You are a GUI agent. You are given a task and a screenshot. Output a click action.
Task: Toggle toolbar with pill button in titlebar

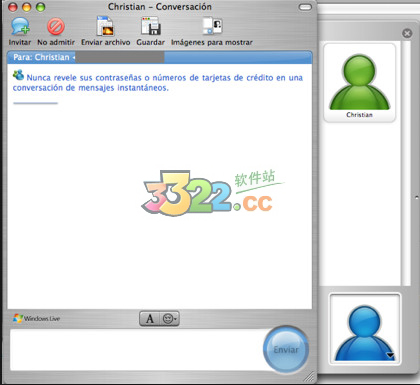tap(305, 7)
